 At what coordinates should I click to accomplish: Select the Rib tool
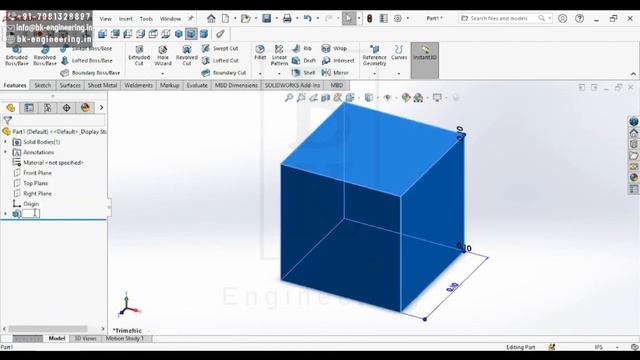[302, 48]
